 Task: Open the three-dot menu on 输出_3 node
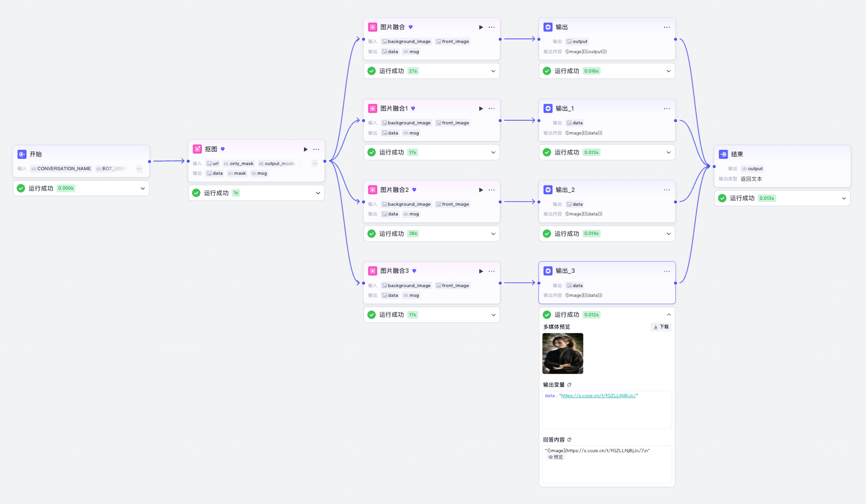667,271
